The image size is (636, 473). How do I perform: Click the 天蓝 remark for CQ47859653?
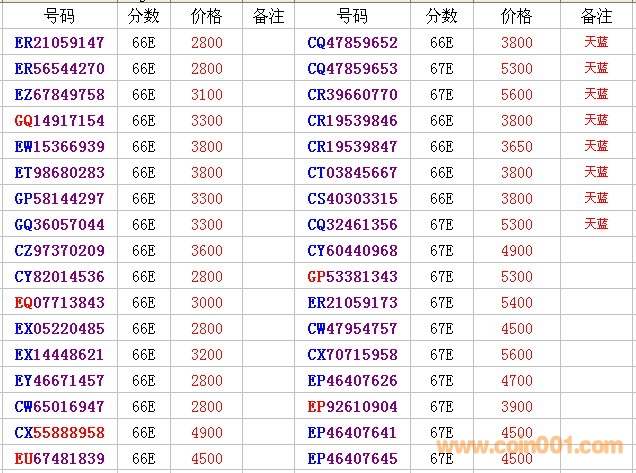point(596,69)
